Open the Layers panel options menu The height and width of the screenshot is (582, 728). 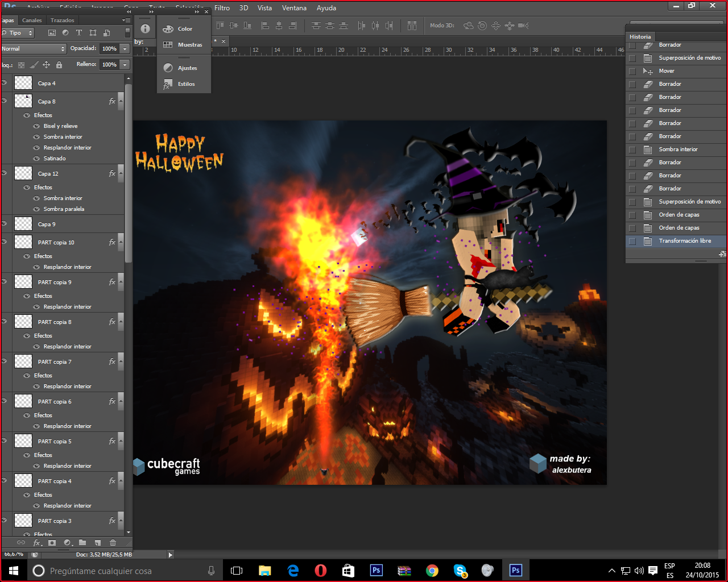coord(126,20)
